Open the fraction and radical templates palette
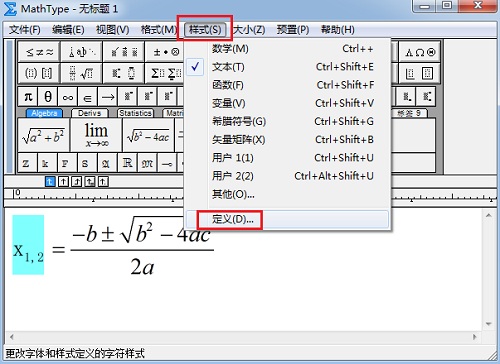 tap(82, 73)
